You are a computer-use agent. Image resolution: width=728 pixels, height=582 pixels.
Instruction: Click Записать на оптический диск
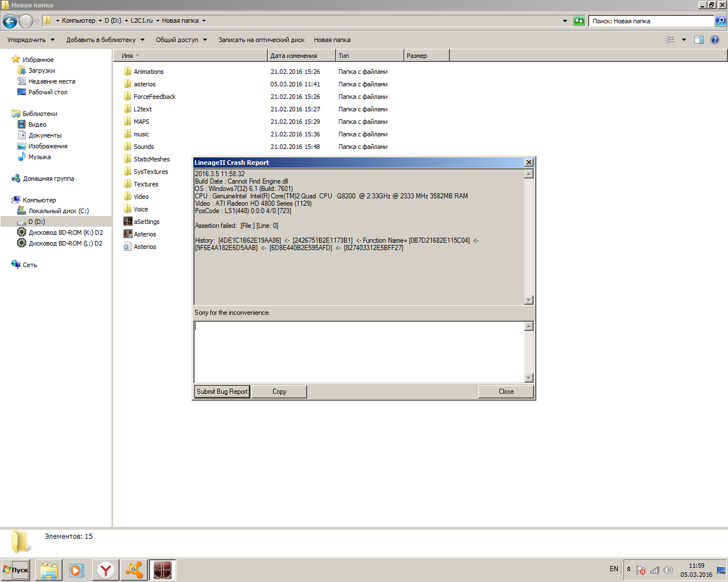(x=262, y=40)
